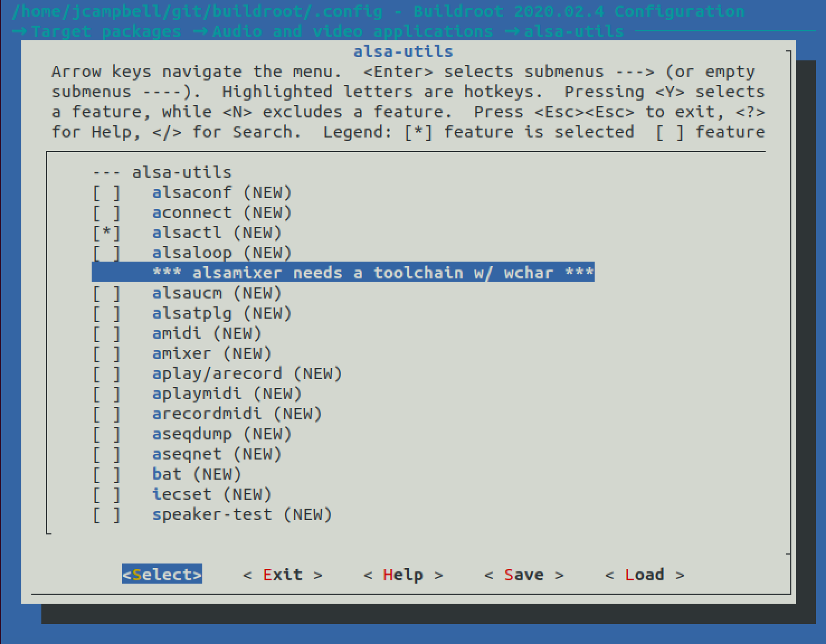The height and width of the screenshot is (644, 826).
Task: Select the amixer (NEW) entry text
Action: point(212,354)
